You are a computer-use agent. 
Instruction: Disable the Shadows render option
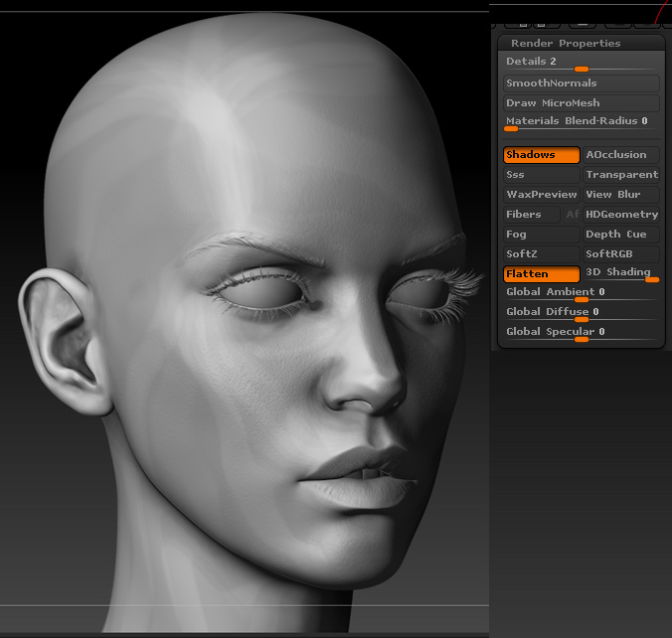[x=541, y=155]
